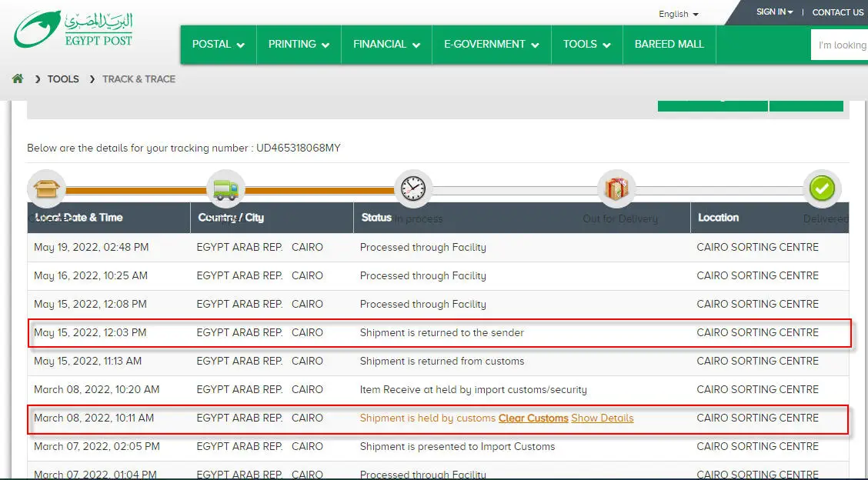Click 'Shipment is presented to Import Customs'
Image resolution: width=868 pixels, height=480 pixels.
click(457, 446)
